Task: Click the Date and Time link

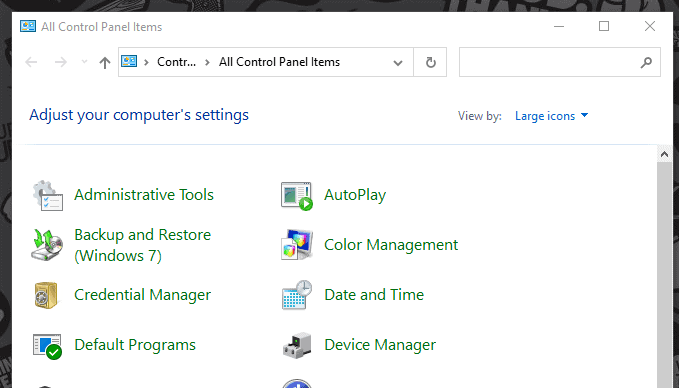Action: point(374,295)
